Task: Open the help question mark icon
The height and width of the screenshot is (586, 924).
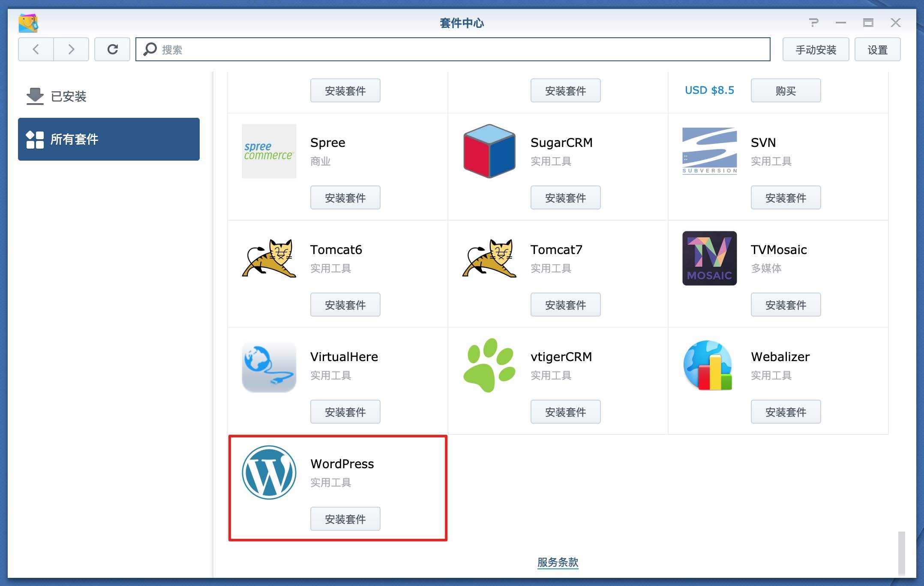Action: [813, 23]
